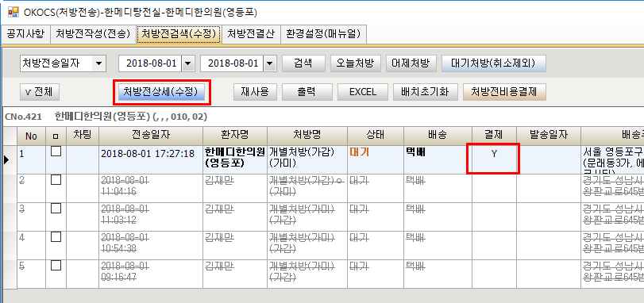
Task: Click the 배치초기화 button
Action: point(425,92)
